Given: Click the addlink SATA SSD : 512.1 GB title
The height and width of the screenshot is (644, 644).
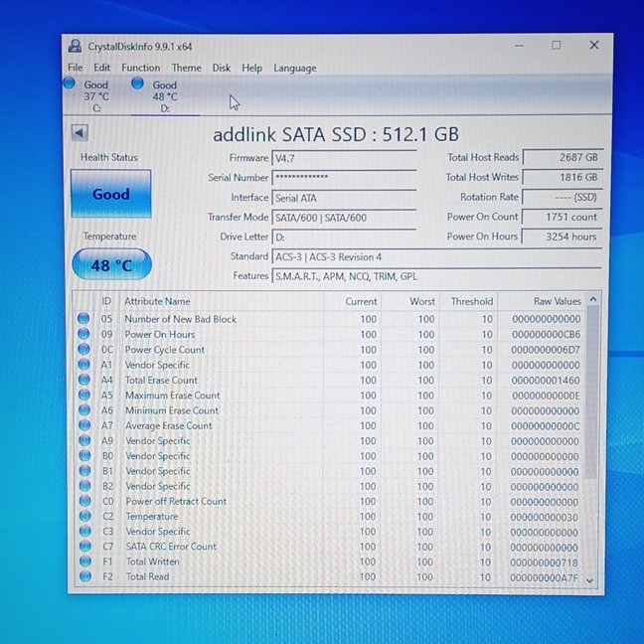Looking at the screenshot, I should [336, 134].
